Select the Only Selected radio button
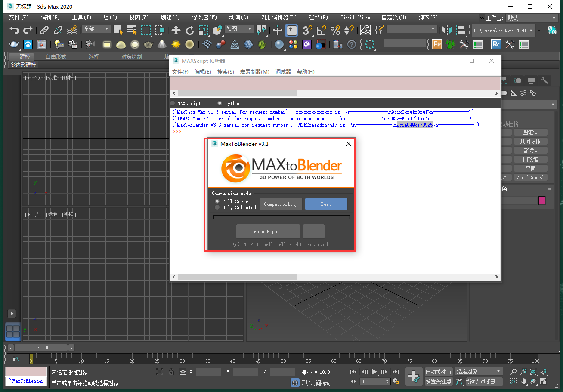The height and width of the screenshot is (392, 563). click(x=217, y=207)
